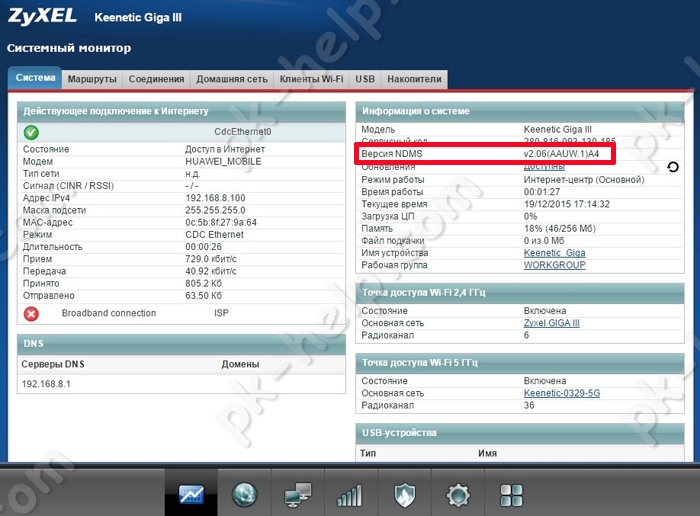Click the DNS server entry 192.168.8.1
Screen dimensions: 700x516
pos(46,384)
